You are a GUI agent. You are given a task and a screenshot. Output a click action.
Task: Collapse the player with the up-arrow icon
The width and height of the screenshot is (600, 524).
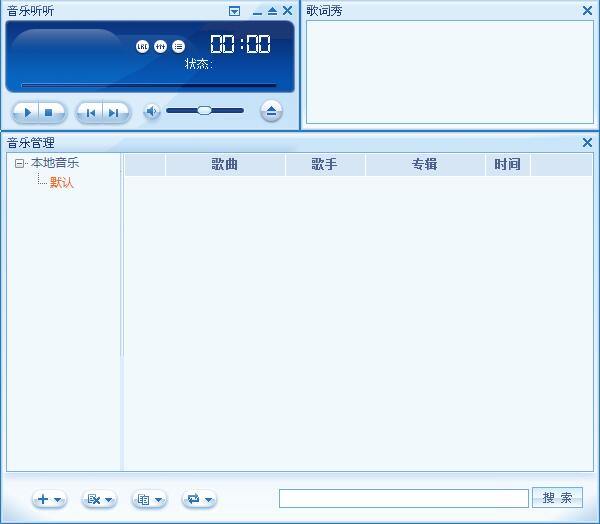272,11
